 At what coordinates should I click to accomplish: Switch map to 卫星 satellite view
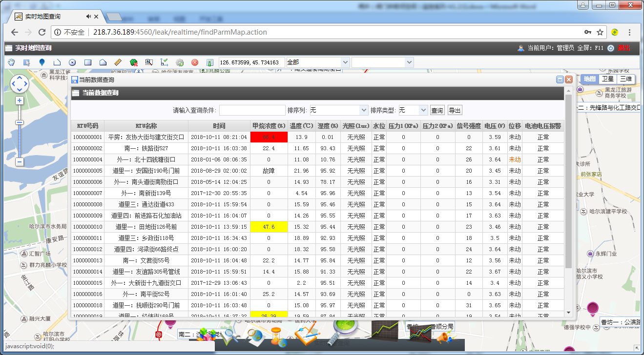[607, 79]
